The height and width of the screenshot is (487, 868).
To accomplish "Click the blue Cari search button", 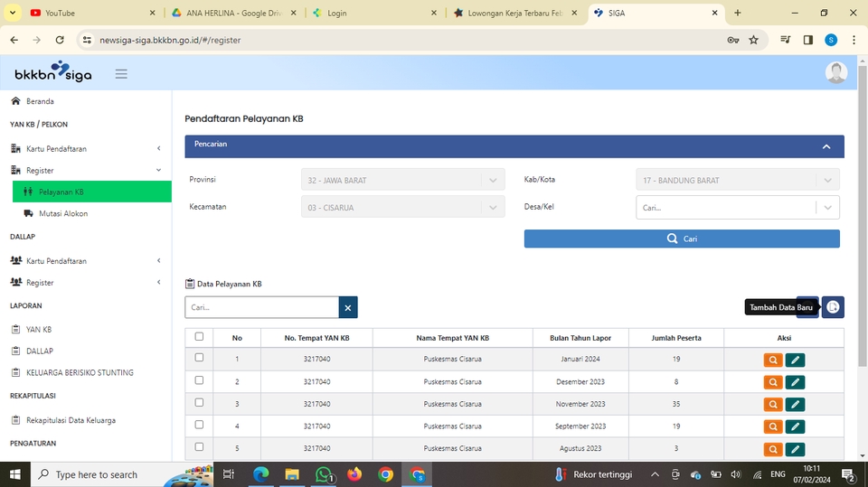I will click(682, 239).
